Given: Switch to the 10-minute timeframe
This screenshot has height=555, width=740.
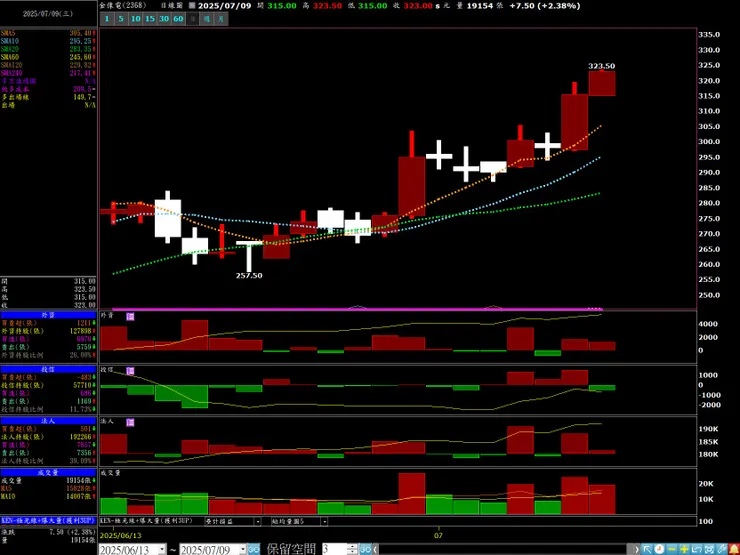Looking at the screenshot, I should coord(135,19).
